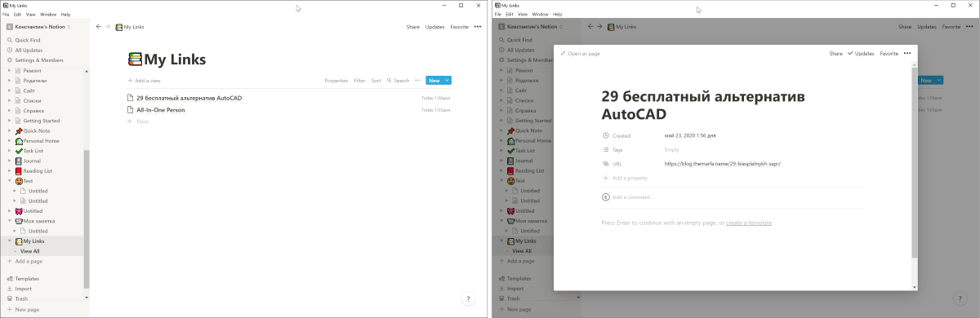Open database three-dot menu next to Search
The width and height of the screenshot is (980, 318).
coord(417,81)
